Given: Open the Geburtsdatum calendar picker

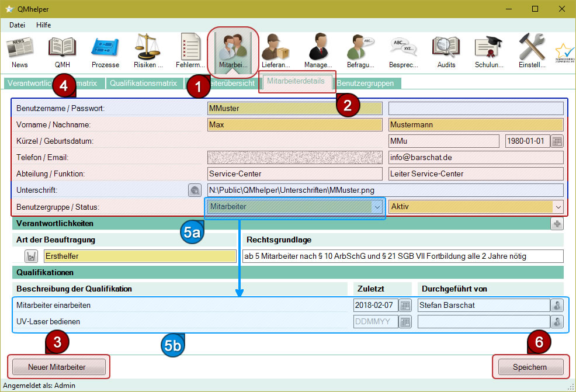Looking at the screenshot, I should click(557, 141).
